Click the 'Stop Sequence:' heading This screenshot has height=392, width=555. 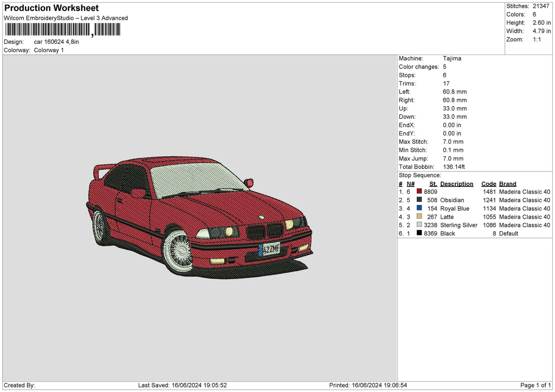click(x=420, y=175)
